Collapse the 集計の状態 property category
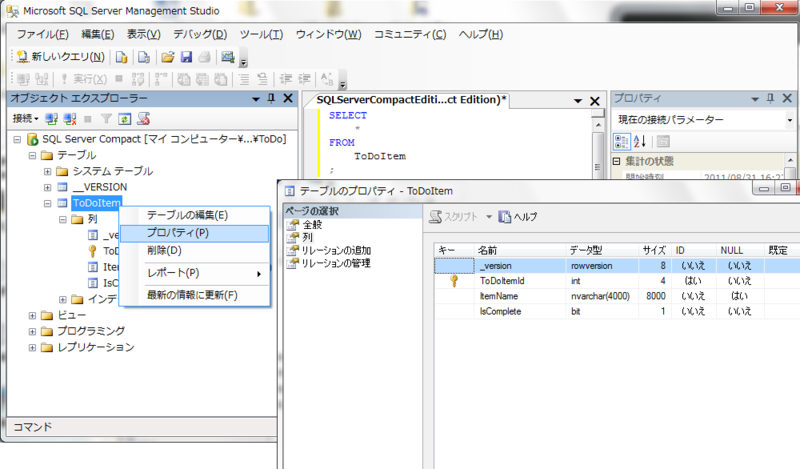Viewport: 800px width, 469px height. tap(616, 161)
